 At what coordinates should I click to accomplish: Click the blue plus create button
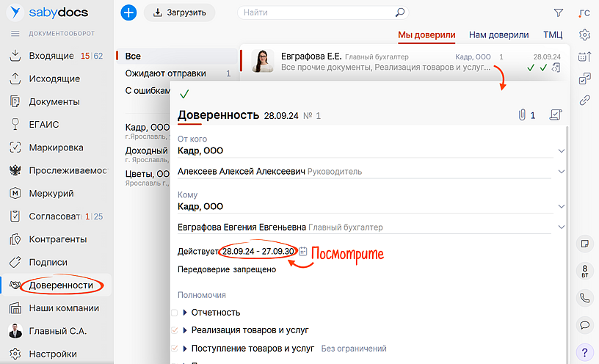[128, 12]
